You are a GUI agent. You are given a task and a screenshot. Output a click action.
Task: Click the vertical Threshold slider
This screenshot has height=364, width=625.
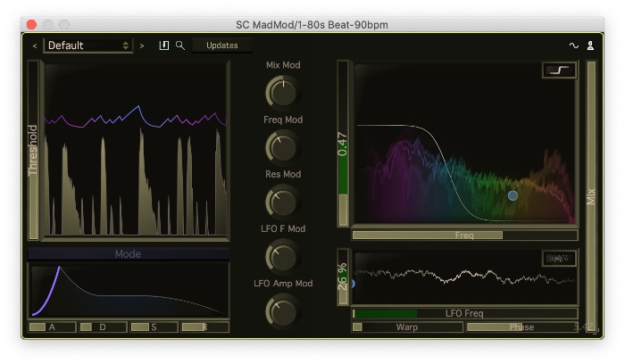point(33,150)
